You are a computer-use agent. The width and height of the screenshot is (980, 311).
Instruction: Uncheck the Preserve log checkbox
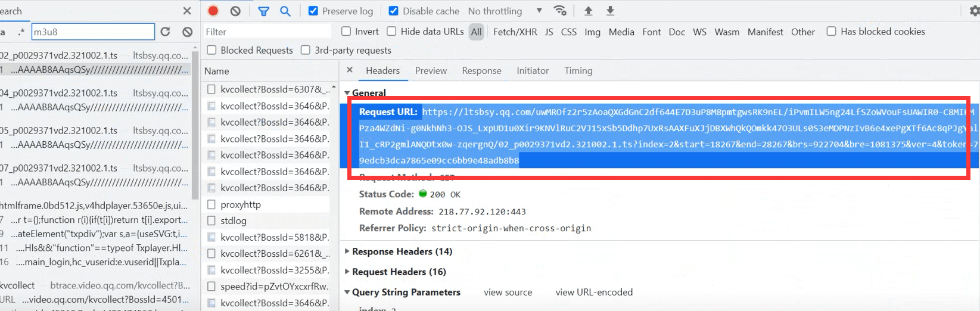point(313,11)
